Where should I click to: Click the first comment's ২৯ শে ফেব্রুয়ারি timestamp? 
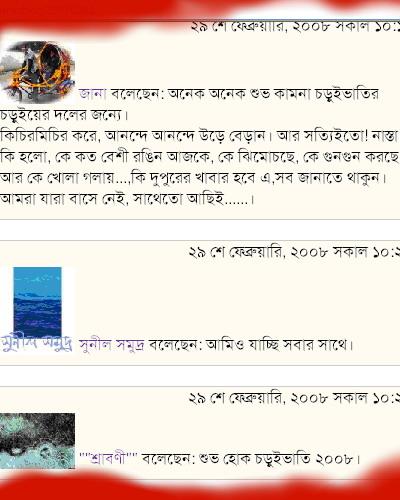[x=295, y=27]
